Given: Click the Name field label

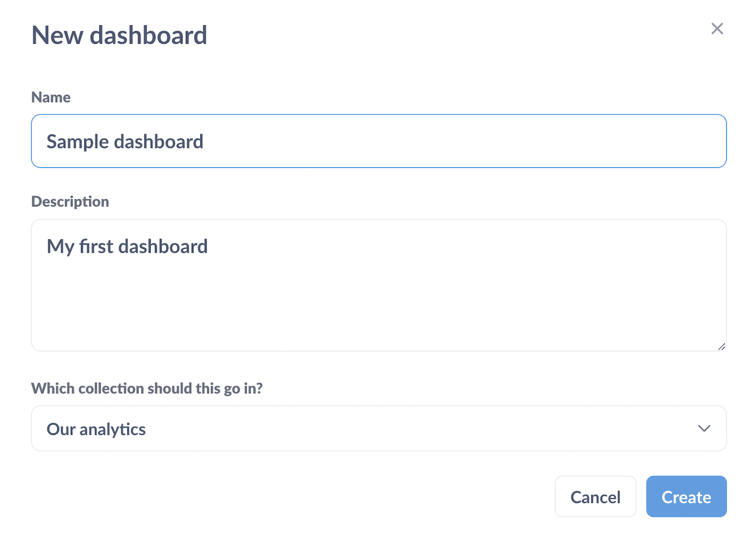Looking at the screenshot, I should 51,97.
